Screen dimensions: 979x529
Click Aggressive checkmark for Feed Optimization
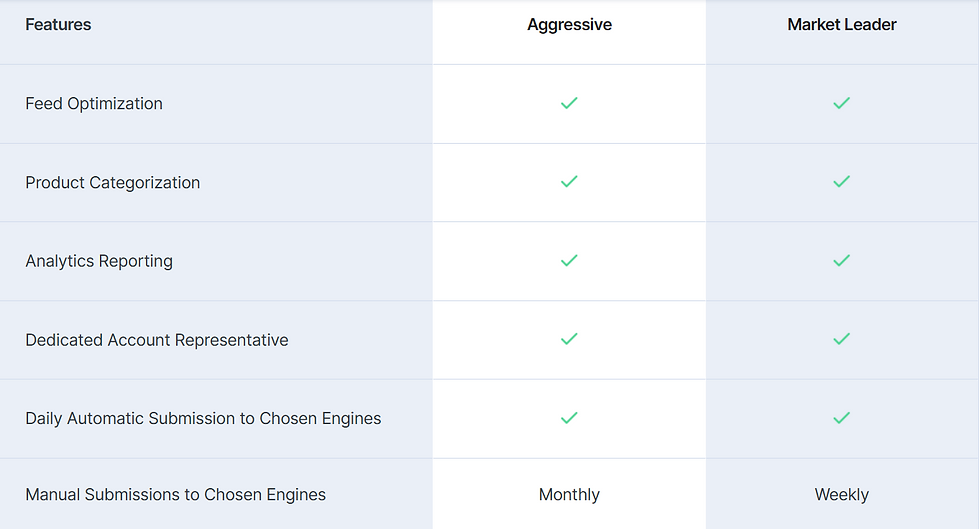click(x=569, y=103)
